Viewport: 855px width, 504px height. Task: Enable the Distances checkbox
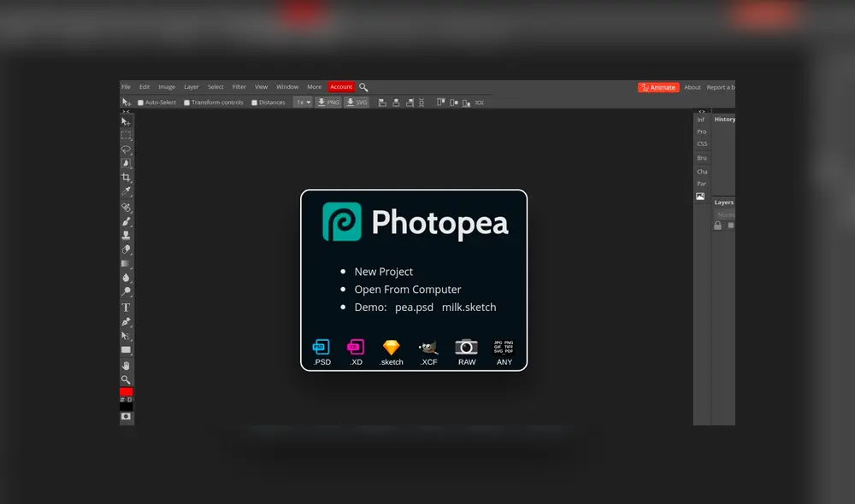click(x=253, y=102)
